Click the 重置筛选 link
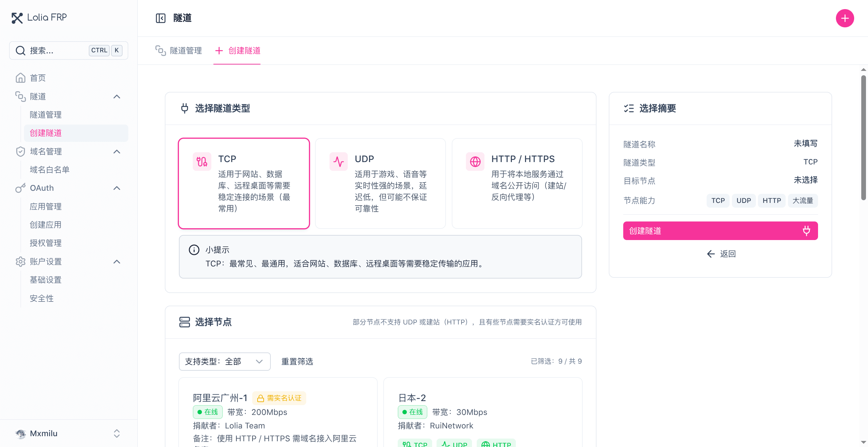This screenshot has width=868, height=447. pos(297,361)
